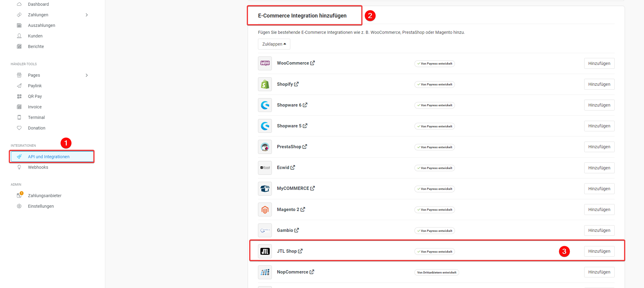Click the Magento 2 logo

[x=265, y=210]
